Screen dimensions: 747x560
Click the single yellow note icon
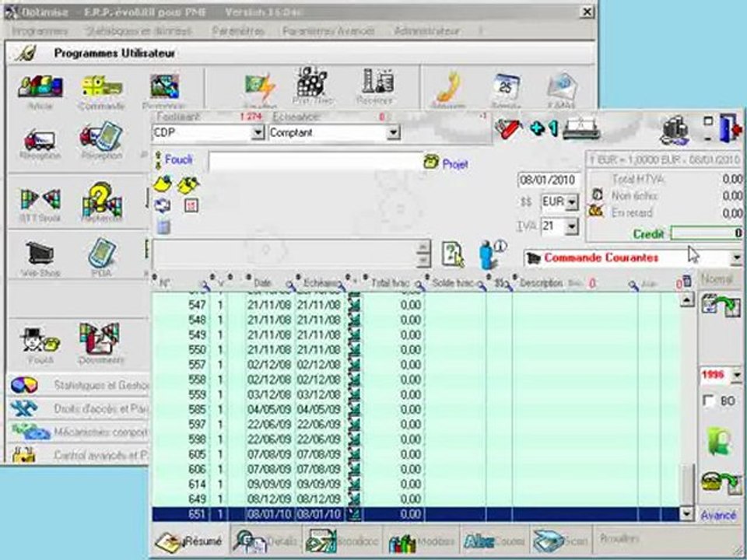pos(163,184)
